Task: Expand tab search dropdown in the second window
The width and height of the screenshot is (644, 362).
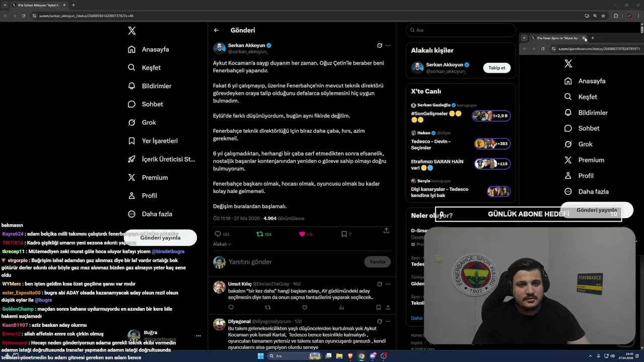Action: pyautogui.click(x=524, y=38)
